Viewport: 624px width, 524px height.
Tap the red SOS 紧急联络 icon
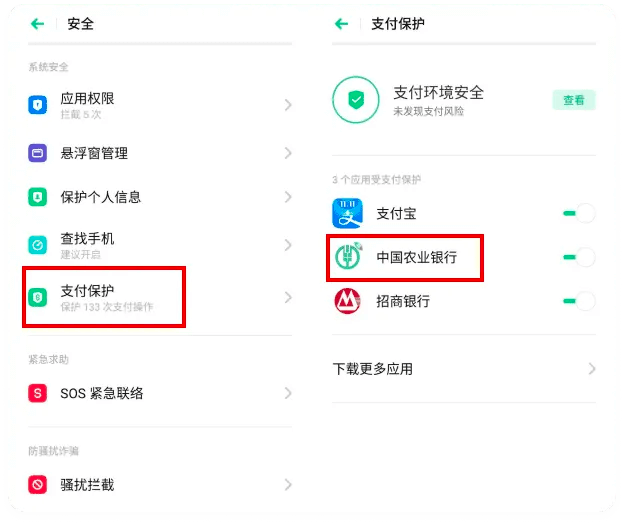tap(38, 394)
